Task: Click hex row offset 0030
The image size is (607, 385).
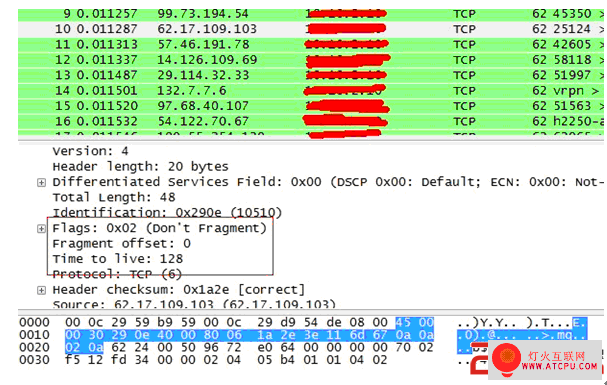Action: coord(34,360)
